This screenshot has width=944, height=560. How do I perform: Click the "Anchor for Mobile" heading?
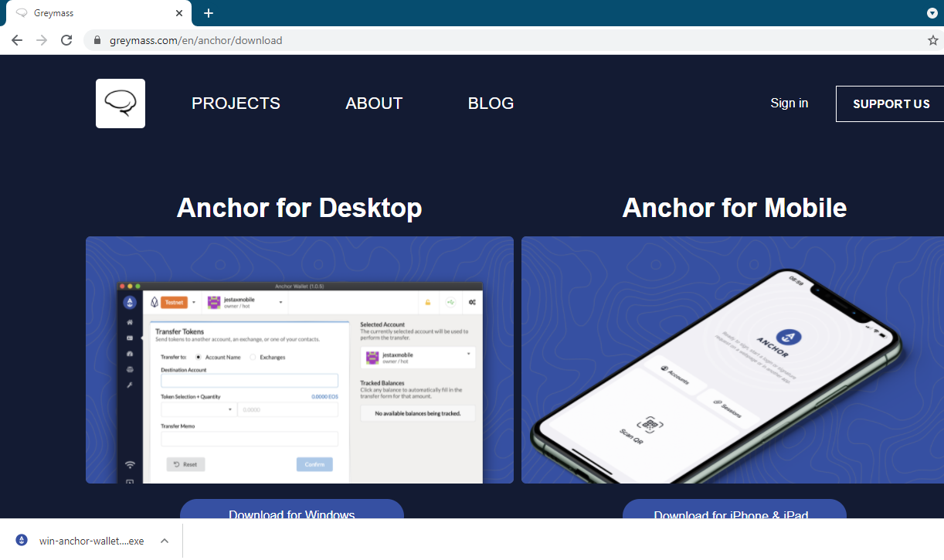[735, 208]
